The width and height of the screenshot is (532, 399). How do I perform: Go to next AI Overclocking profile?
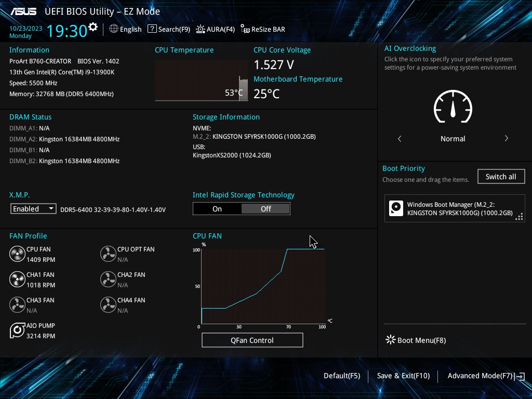tap(506, 138)
